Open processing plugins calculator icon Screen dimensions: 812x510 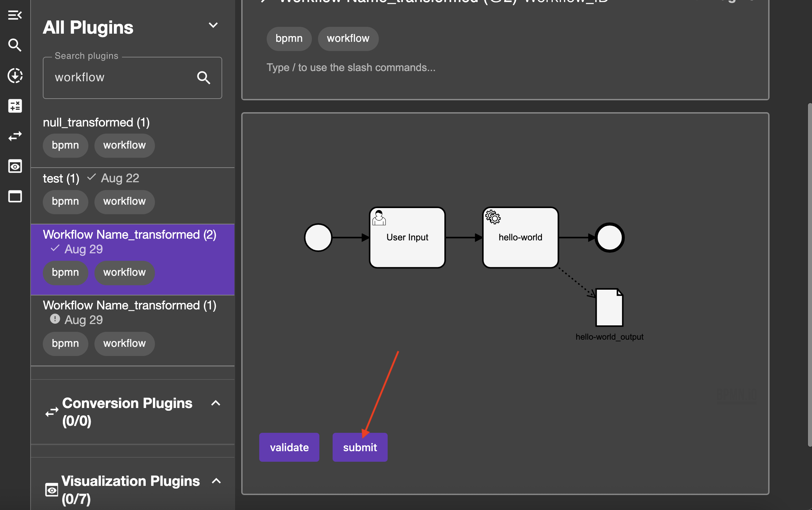click(x=15, y=106)
